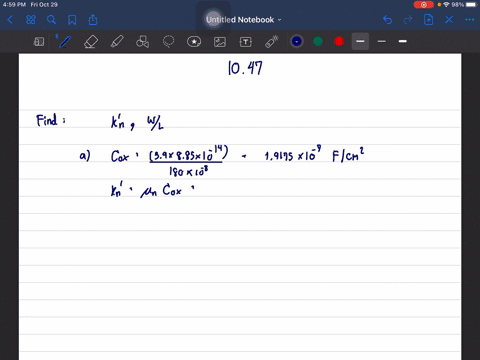Undo the last stroke
This screenshot has height=360, width=480.
tap(387, 20)
